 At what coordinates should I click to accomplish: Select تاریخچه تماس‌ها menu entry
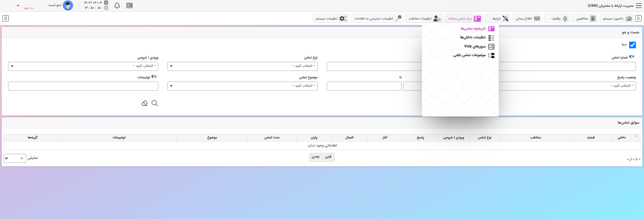[x=477, y=29]
